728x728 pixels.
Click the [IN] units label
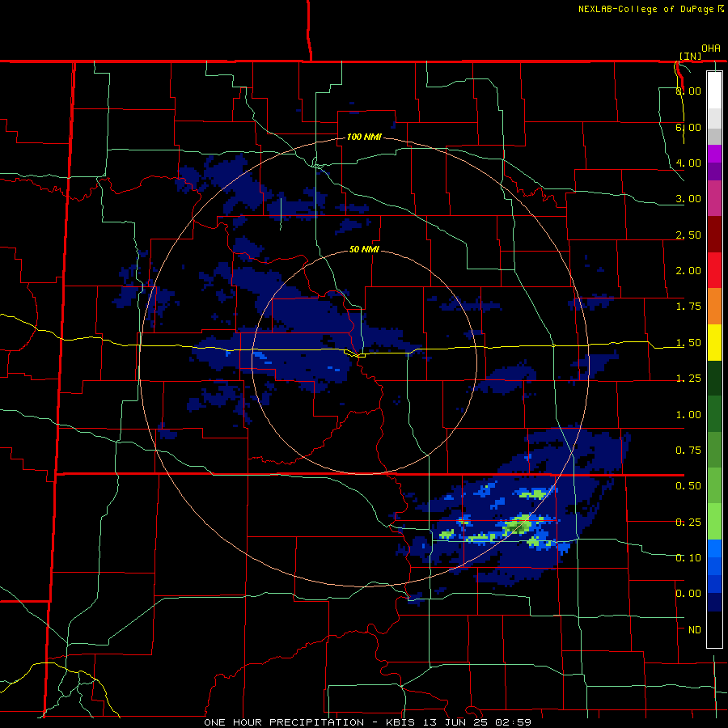click(691, 56)
